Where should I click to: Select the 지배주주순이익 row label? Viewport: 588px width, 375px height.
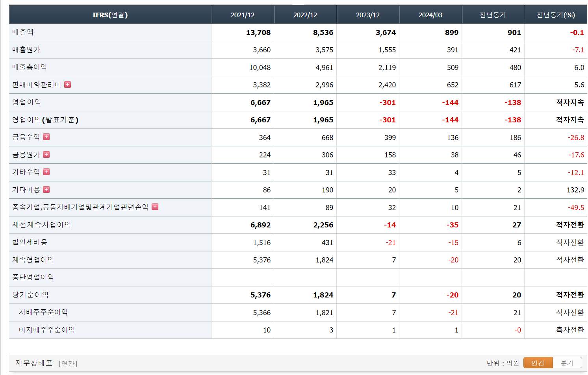coord(43,312)
